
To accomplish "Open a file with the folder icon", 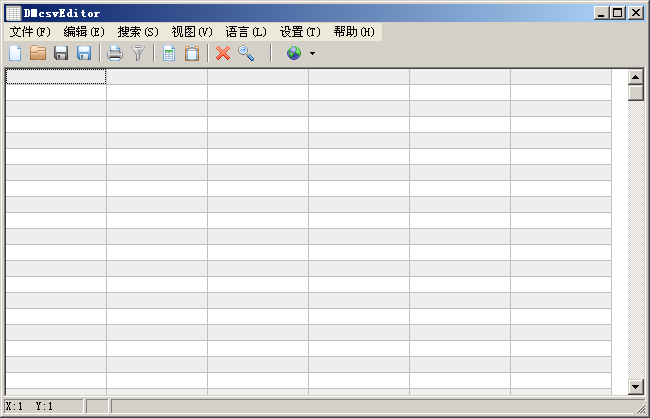I will click(38, 53).
